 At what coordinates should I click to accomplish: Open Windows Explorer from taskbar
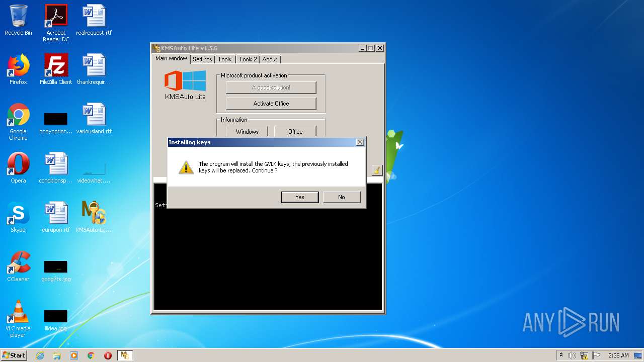pos(57,355)
